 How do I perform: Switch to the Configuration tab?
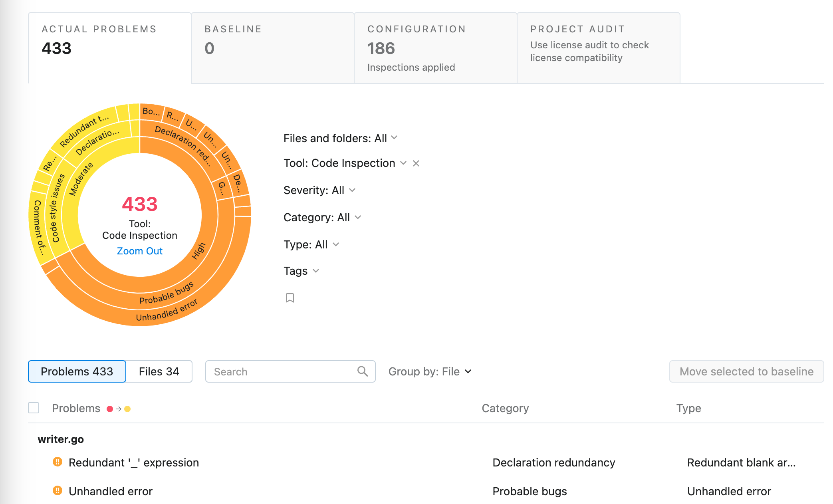pyautogui.click(x=435, y=48)
